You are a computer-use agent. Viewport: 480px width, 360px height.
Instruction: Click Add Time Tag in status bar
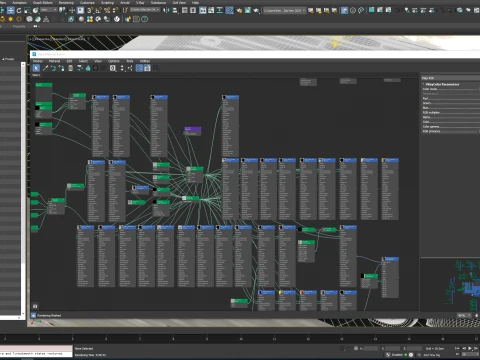tap(431, 355)
